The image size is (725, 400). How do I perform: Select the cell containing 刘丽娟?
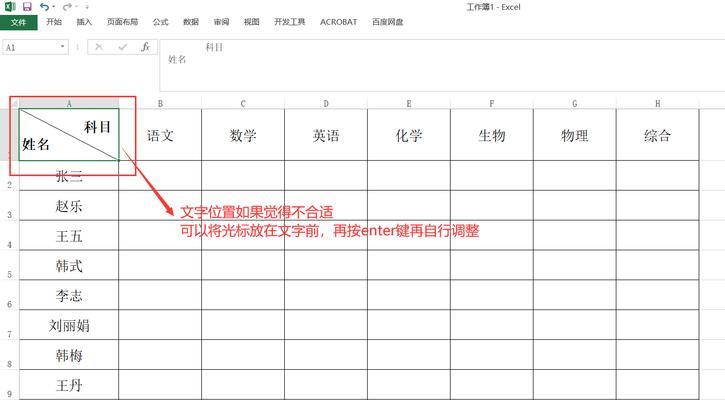(69, 325)
